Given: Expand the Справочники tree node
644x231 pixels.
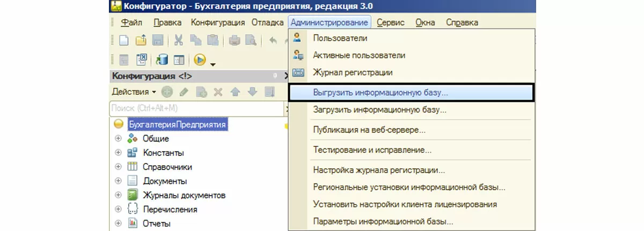Looking at the screenshot, I should (119, 167).
